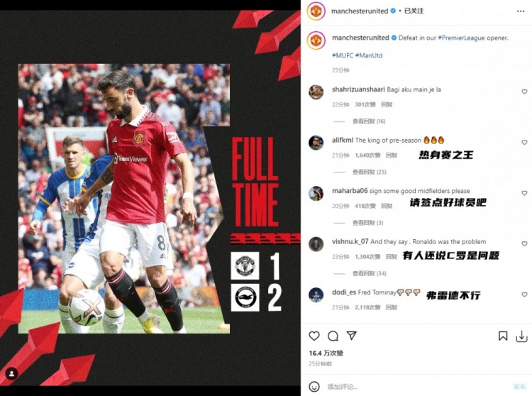Image resolution: width=532 pixels, height=396 pixels.
Task: Open manchesterunited profile avatar at top
Action: point(316,11)
